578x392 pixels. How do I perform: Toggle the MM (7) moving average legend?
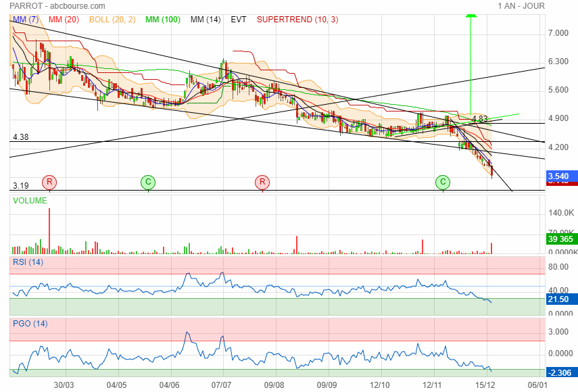pyautogui.click(x=26, y=20)
